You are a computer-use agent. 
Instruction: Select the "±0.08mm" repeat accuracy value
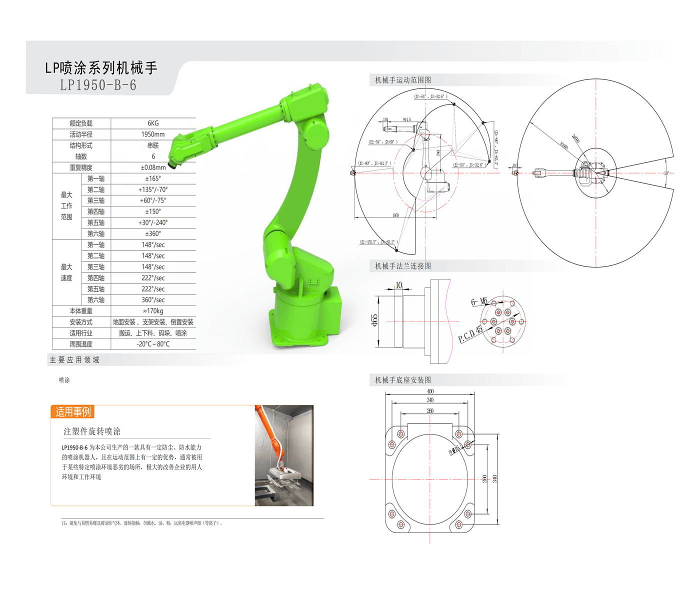pyautogui.click(x=153, y=167)
